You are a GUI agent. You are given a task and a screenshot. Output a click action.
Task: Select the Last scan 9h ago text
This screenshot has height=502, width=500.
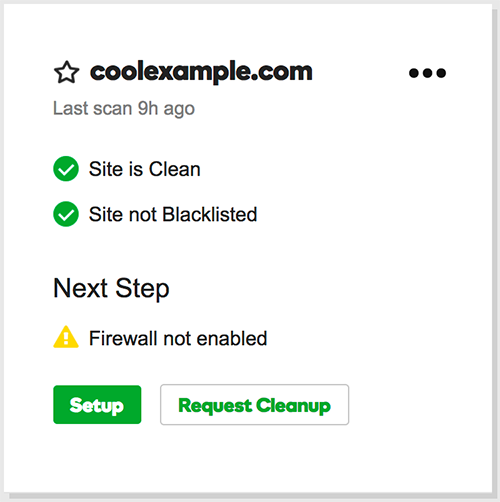[124, 109]
